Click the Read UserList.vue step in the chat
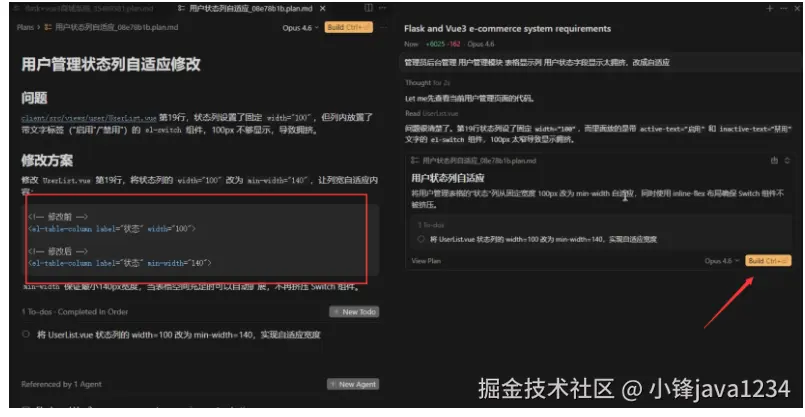805x417 pixels. 431,113
